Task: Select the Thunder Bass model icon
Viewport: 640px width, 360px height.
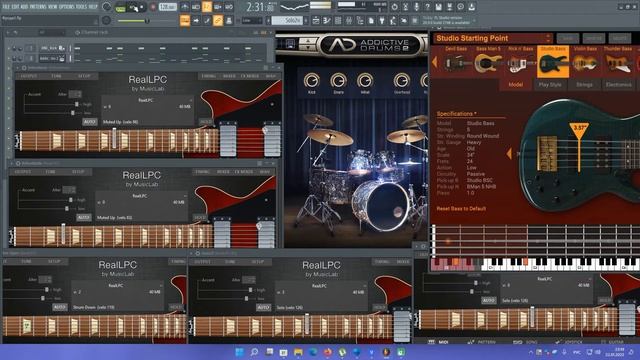Action: [618, 61]
